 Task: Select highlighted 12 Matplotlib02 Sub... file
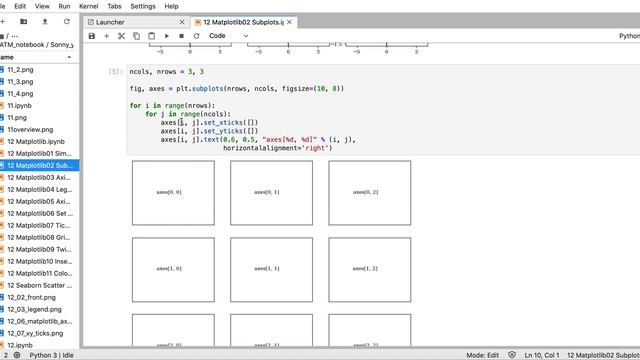pyautogui.click(x=40, y=165)
